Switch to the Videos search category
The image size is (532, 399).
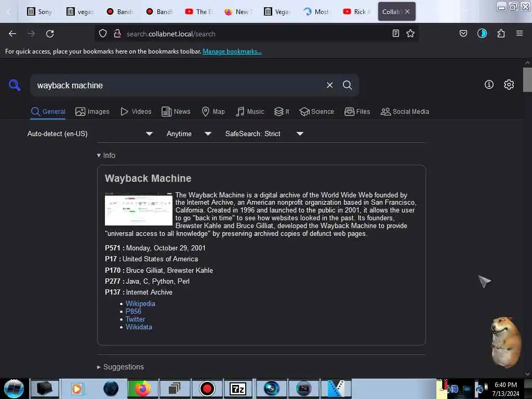click(x=136, y=112)
